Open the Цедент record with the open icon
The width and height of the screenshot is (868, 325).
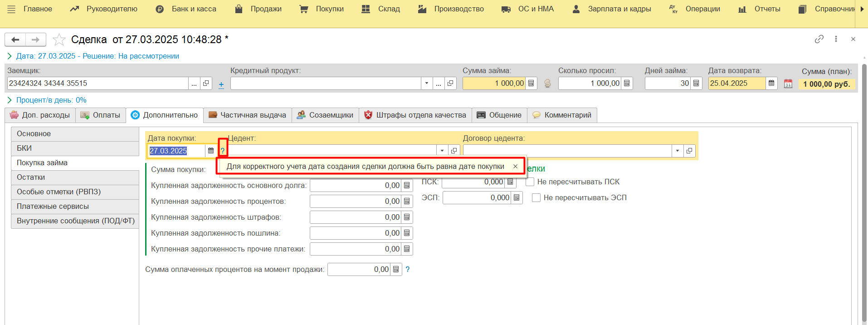click(x=454, y=151)
